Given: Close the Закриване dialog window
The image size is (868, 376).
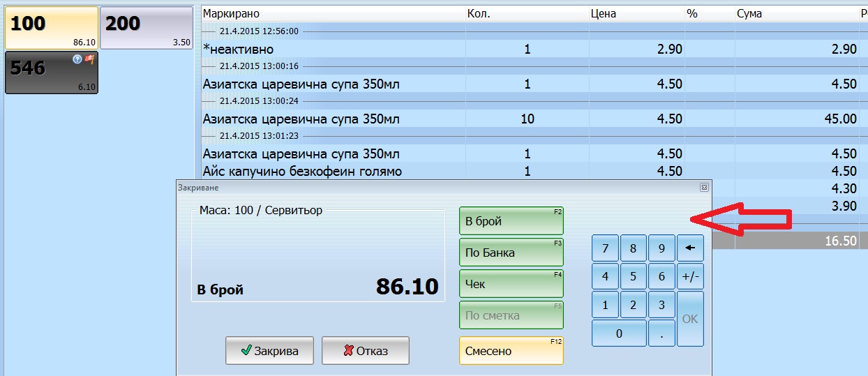Looking at the screenshot, I should click(704, 188).
